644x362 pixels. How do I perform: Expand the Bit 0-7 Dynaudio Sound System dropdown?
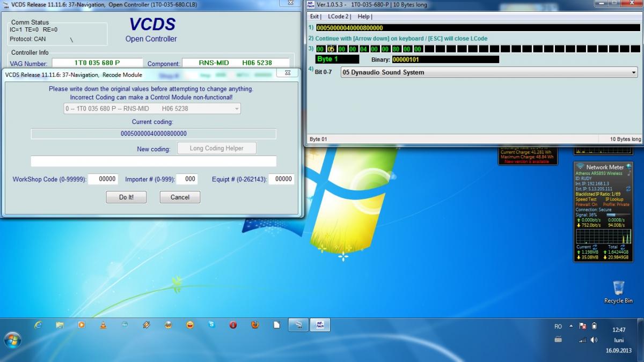point(633,72)
